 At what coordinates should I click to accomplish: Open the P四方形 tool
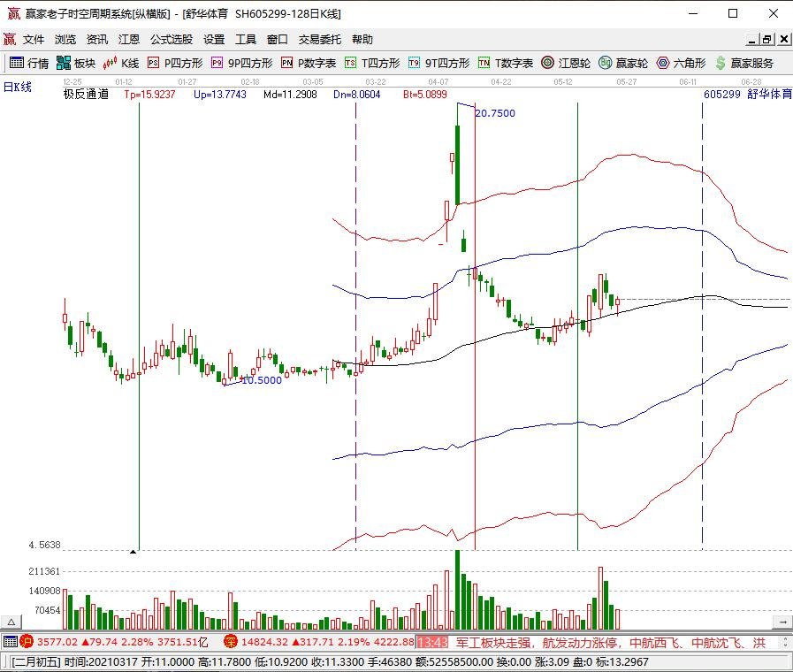point(175,63)
